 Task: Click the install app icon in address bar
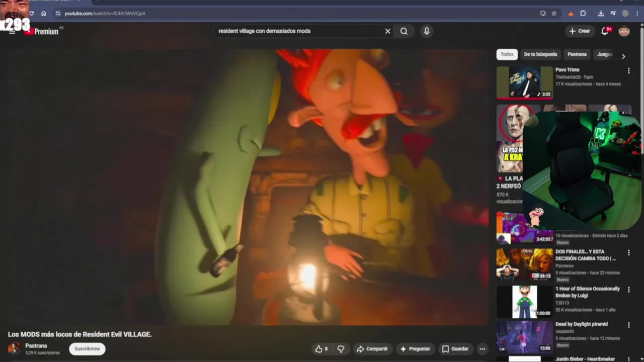543,14
